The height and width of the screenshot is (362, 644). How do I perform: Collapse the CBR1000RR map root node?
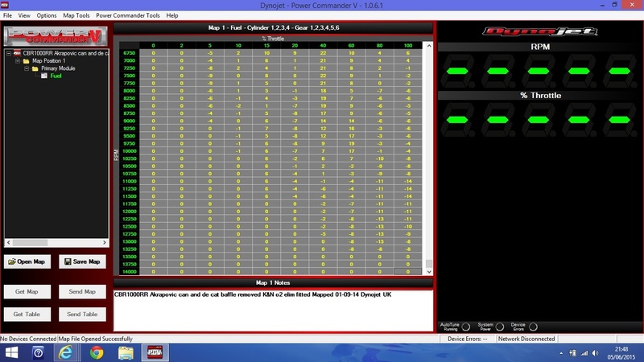[x=9, y=53]
